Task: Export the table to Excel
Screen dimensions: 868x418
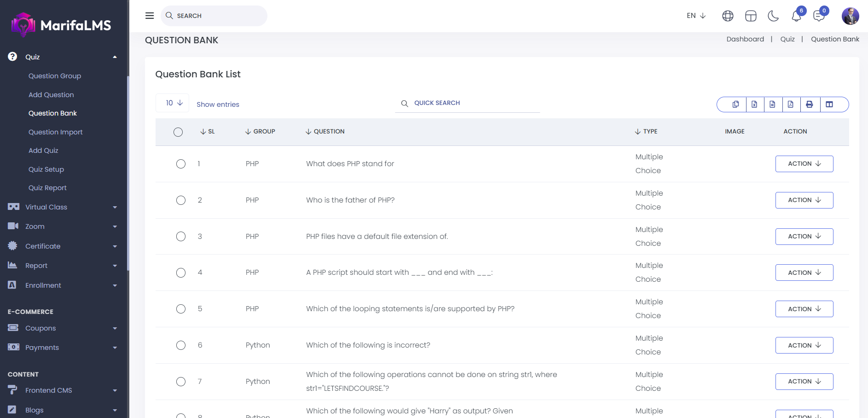Action: pos(754,104)
